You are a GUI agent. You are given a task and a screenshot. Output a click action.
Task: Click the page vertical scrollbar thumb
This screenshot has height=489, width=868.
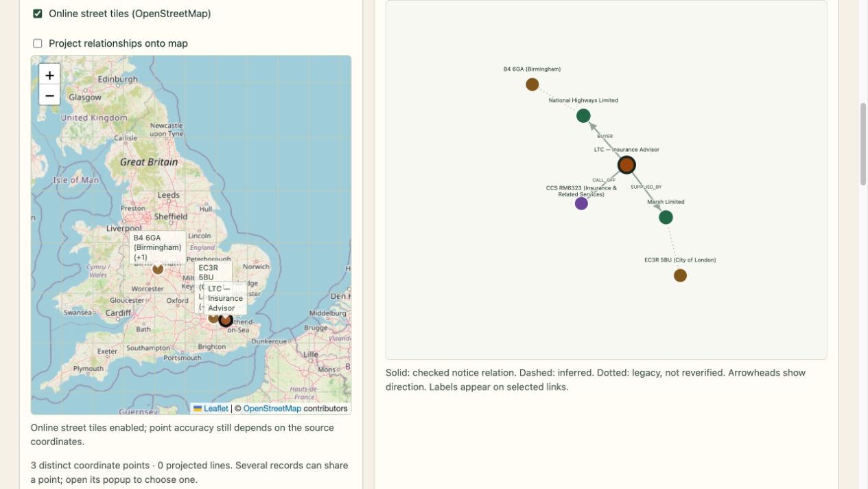click(x=863, y=144)
